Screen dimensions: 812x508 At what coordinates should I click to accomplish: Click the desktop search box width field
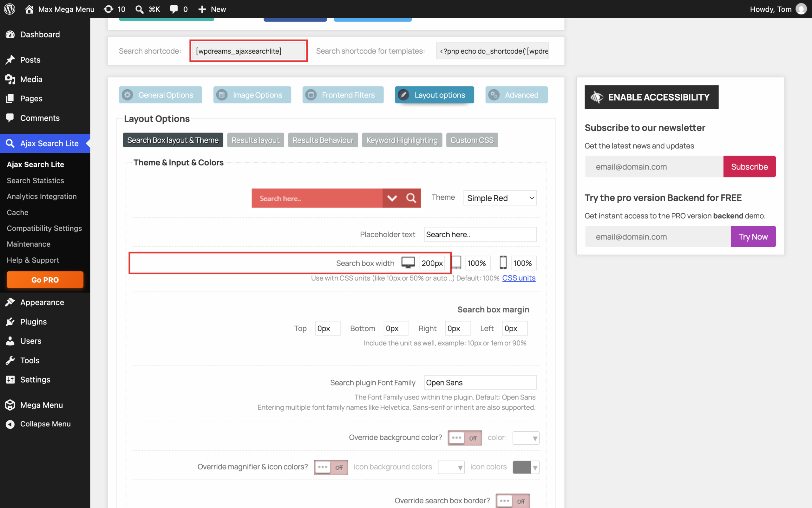click(x=432, y=263)
